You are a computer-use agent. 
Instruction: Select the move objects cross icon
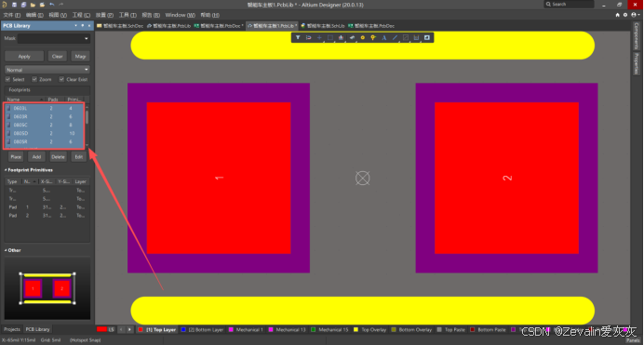pyautogui.click(x=319, y=38)
